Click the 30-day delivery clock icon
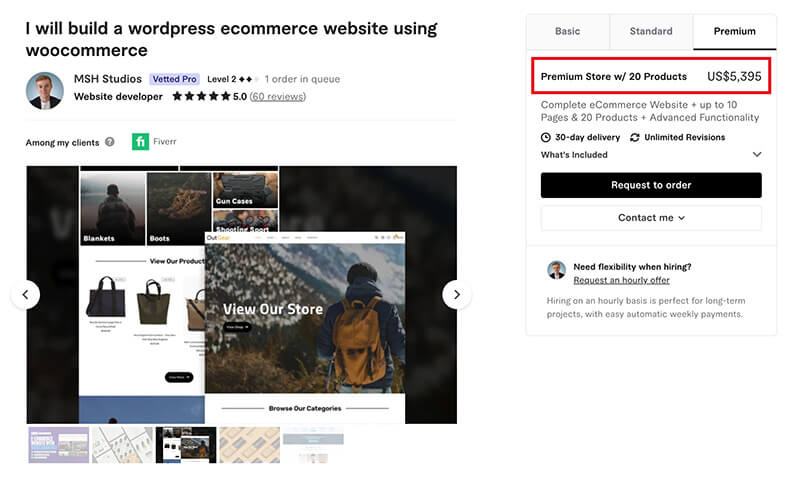The height and width of the screenshot is (485, 800). pos(545,138)
